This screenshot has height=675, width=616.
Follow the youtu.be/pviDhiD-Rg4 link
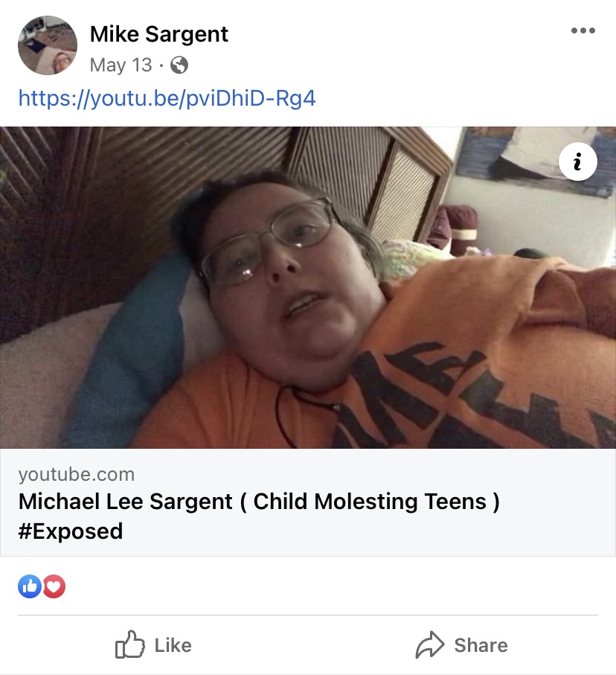tap(167, 98)
